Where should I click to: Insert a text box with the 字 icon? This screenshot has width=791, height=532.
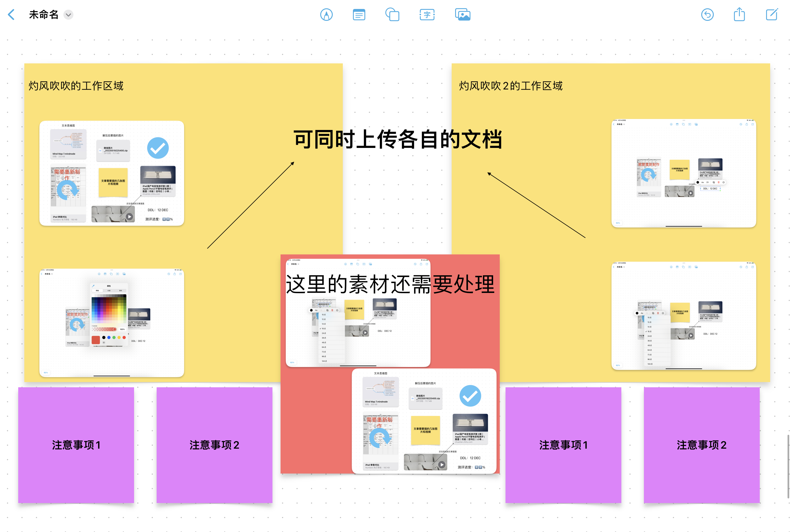[x=426, y=15]
